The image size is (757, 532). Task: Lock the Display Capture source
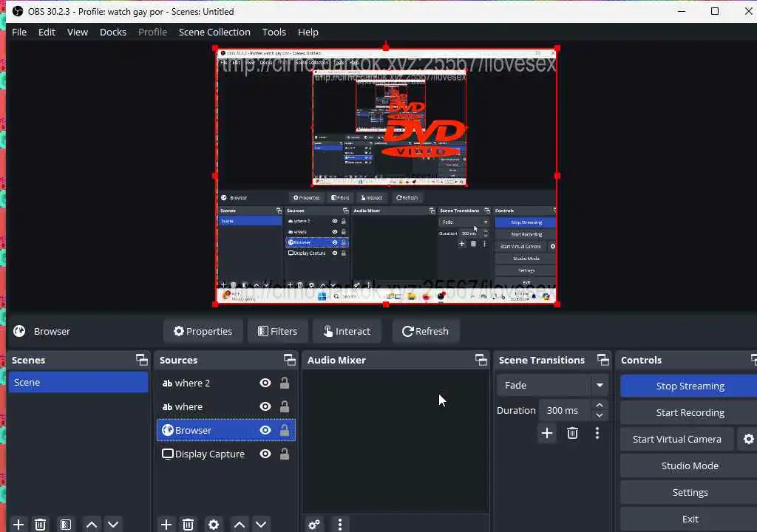(285, 454)
